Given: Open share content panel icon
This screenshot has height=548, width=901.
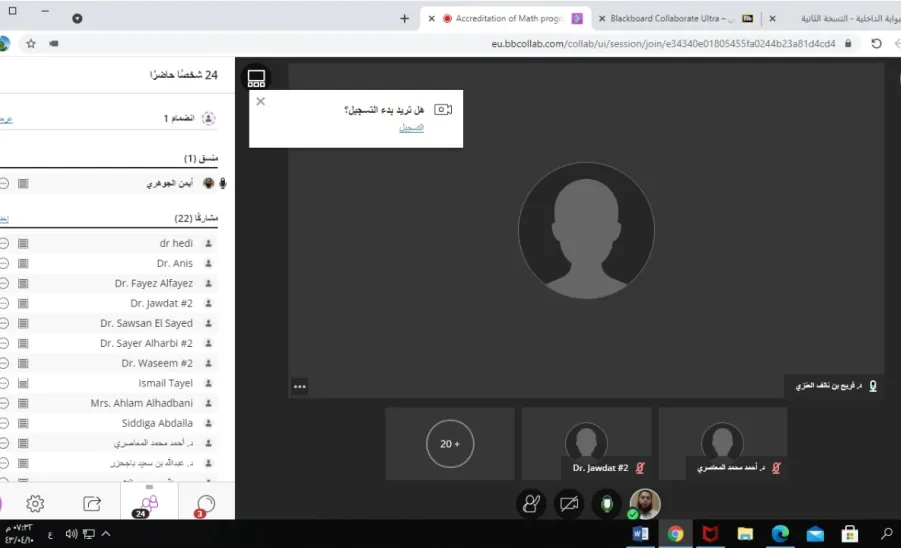Looking at the screenshot, I should pyautogui.click(x=92, y=504).
